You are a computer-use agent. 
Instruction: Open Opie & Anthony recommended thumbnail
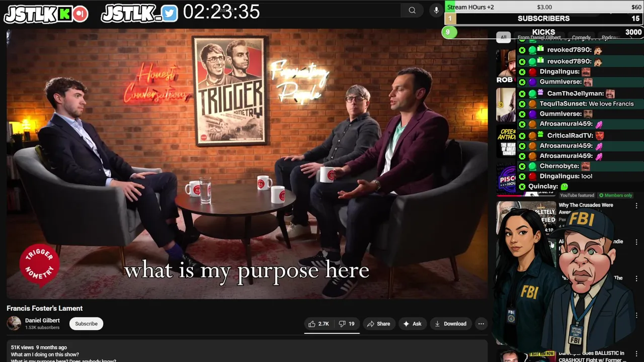pos(506,141)
